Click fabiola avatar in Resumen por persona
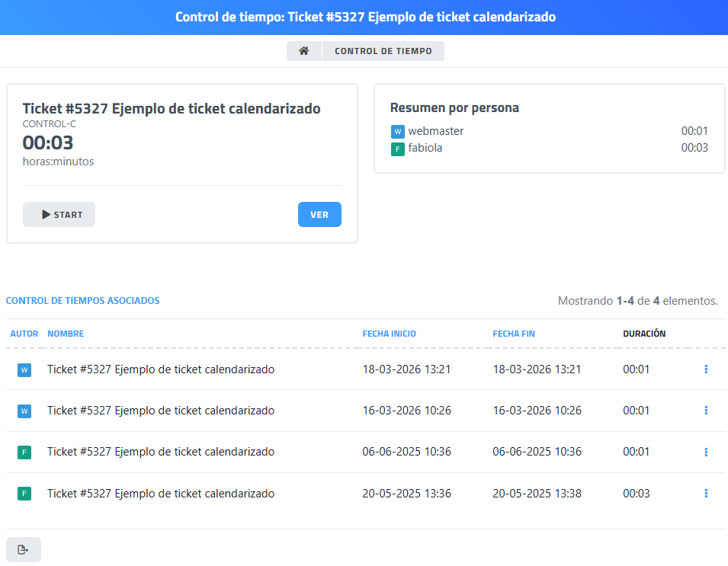The width and height of the screenshot is (728, 566). coord(397,149)
